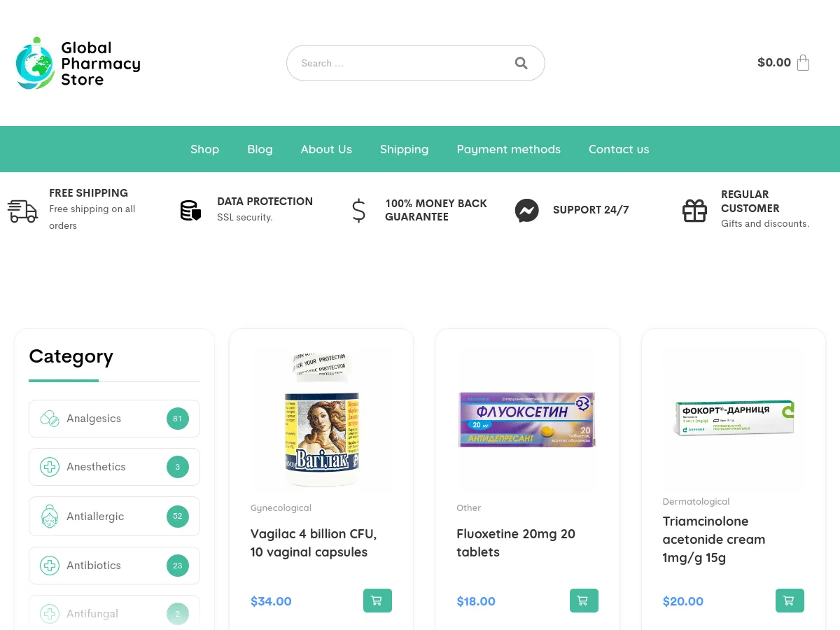Click the search magnifier icon

pos(521,63)
